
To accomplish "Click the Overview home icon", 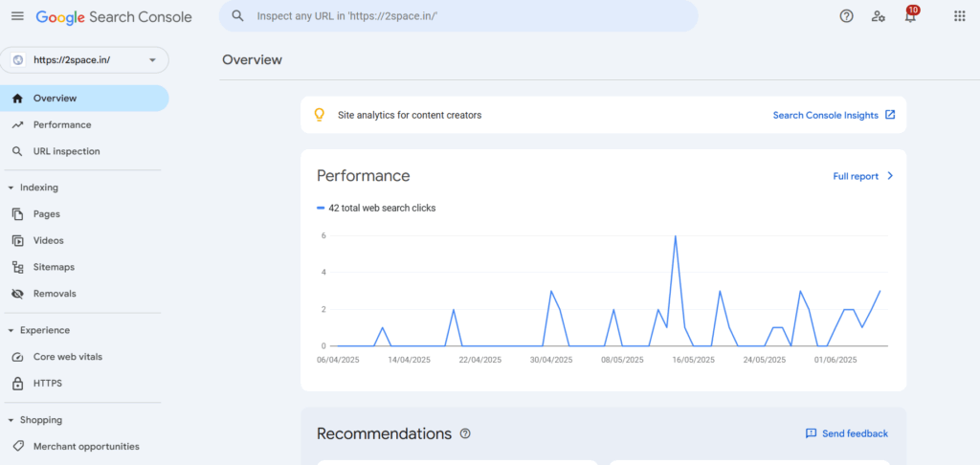I will pos(17,99).
